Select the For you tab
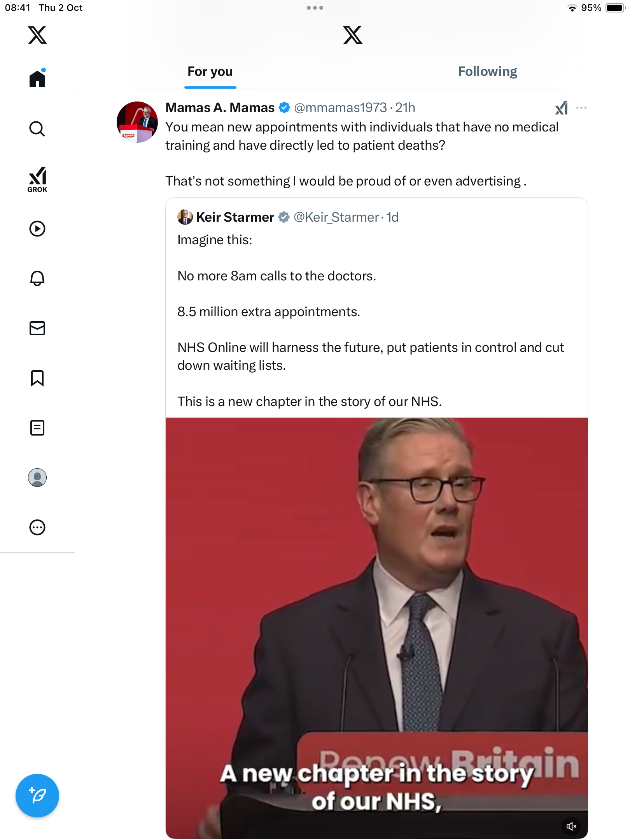Viewport: 630px width, 840px height. point(210,72)
